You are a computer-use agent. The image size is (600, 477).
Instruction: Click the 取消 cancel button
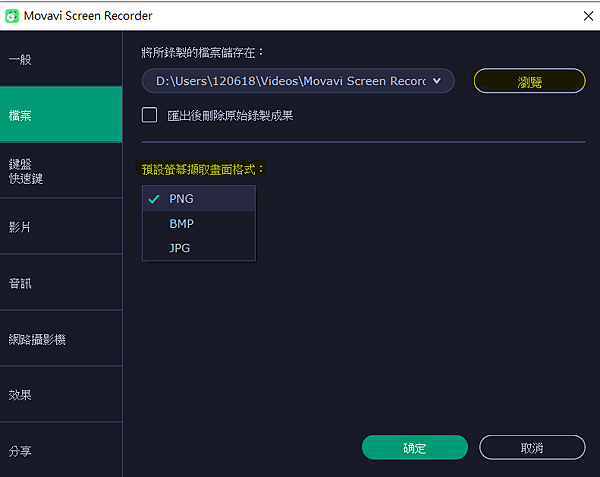pyautogui.click(x=532, y=448)
